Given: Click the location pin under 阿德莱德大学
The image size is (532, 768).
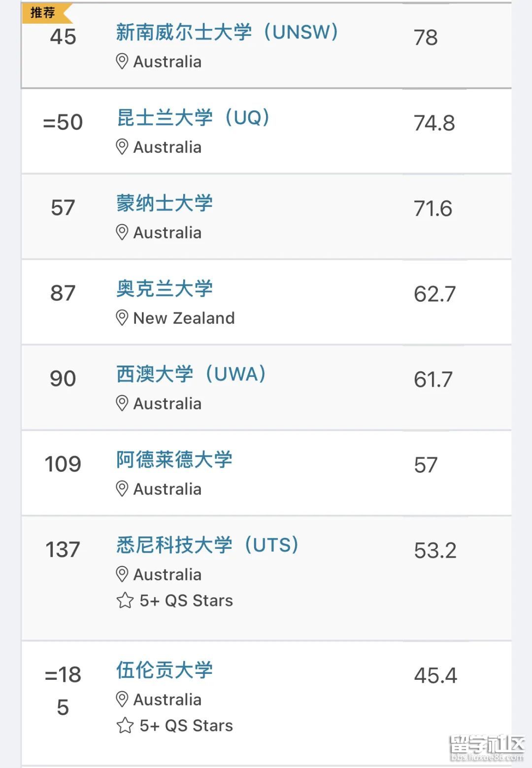Looking at the screenshot, I should [x=122, y=489].
